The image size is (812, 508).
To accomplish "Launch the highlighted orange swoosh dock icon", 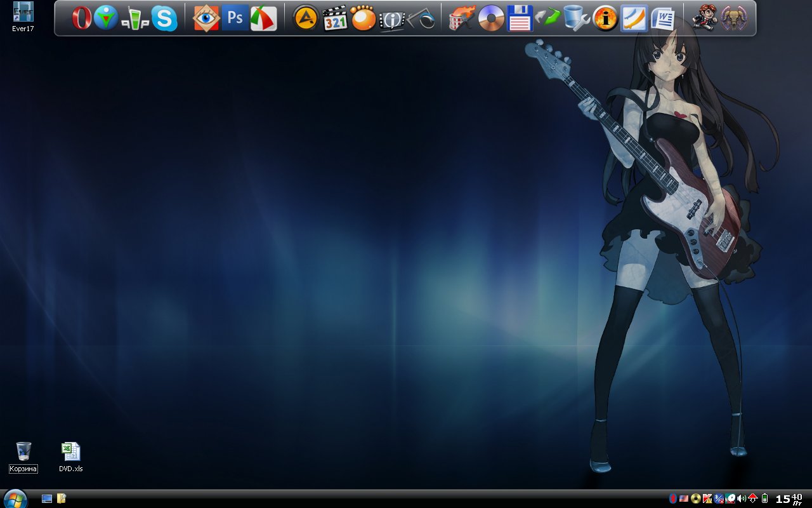I will point(634,18).
